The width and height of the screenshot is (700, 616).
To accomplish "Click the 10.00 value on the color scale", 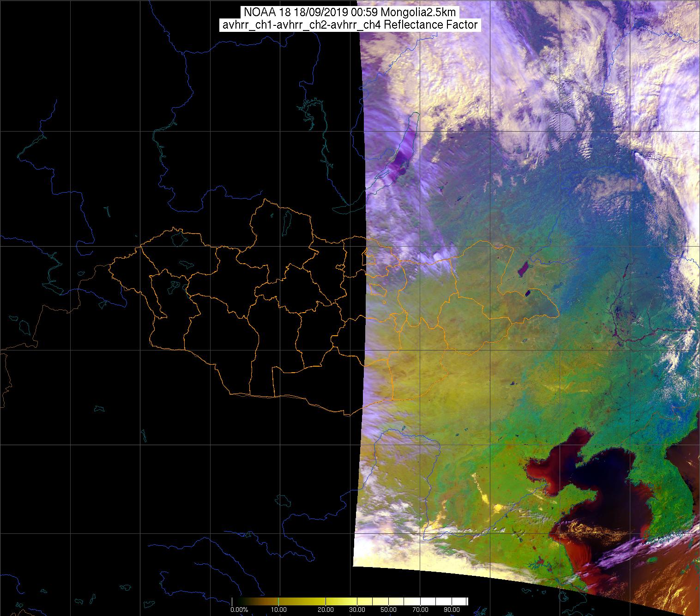I will (279, 610).
